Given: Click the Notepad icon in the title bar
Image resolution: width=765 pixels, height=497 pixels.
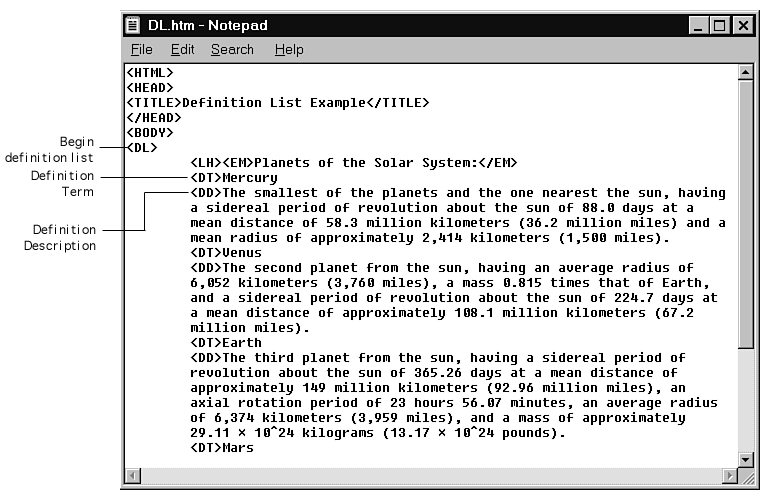Looking at the screenshot, I should (x=135, y=25).
